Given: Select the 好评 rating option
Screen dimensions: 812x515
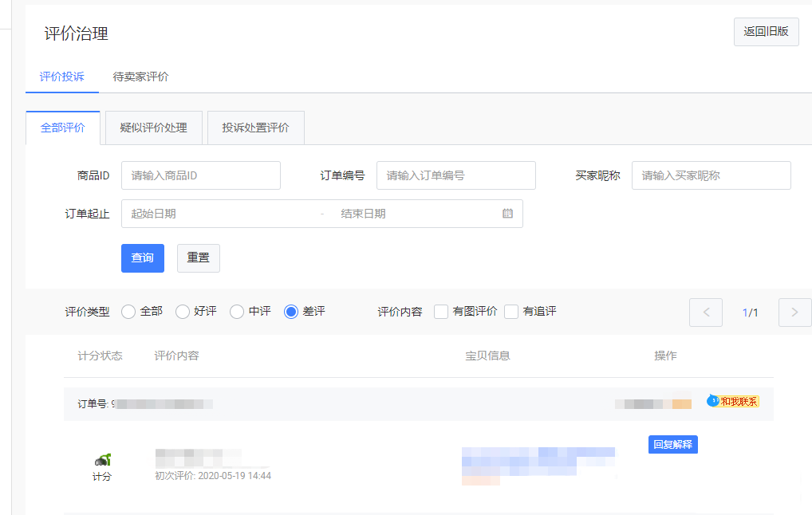Looking at the screenshot, I should coord(182,311).
